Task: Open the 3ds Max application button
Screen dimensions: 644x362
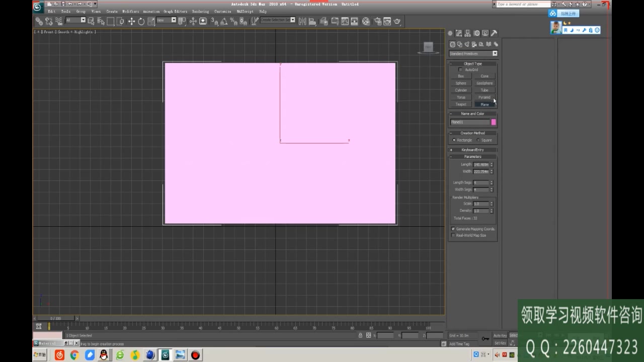Action: (x=38, y=7)
